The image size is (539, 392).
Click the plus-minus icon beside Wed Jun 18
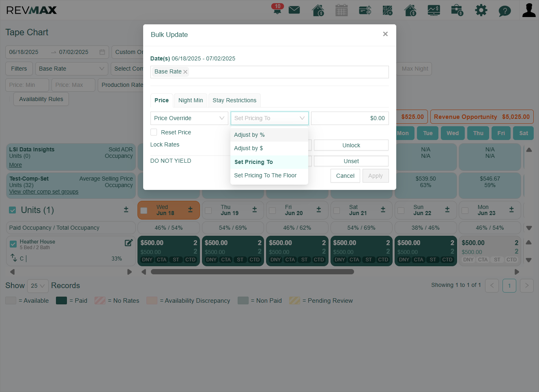pyautogui.click(x=190, y=209)
